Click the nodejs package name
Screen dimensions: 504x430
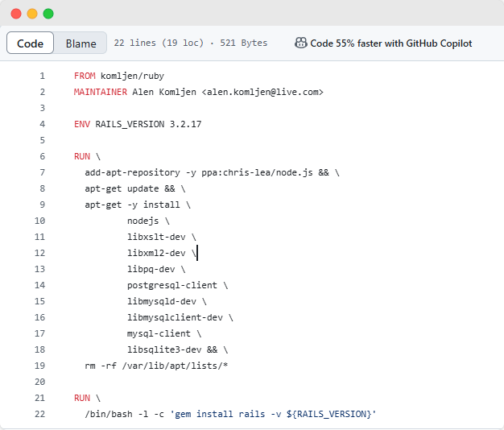point(143,221)
